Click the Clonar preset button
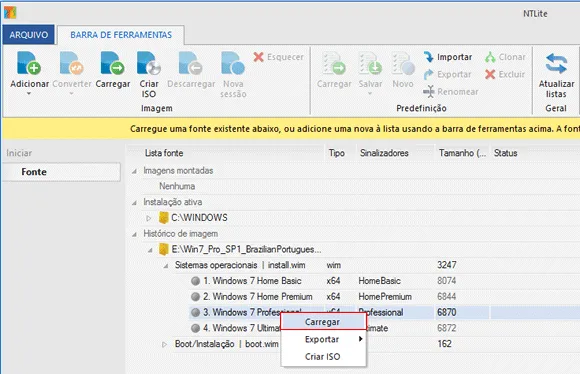Viewport: 580px width, 374px height. pos(505,57)
